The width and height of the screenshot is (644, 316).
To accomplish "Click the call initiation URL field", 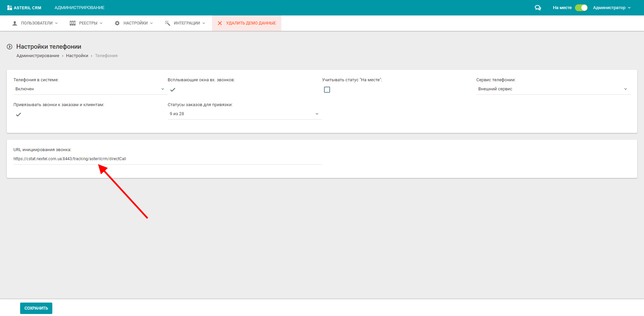I will [x=167, y=159].
